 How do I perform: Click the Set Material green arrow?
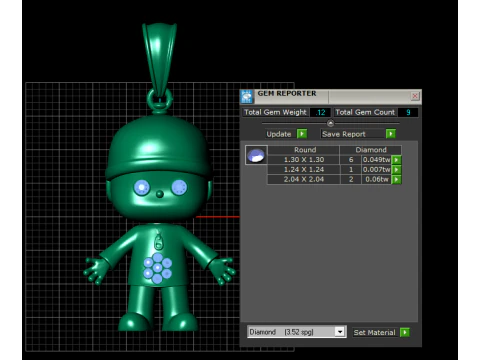405,332
